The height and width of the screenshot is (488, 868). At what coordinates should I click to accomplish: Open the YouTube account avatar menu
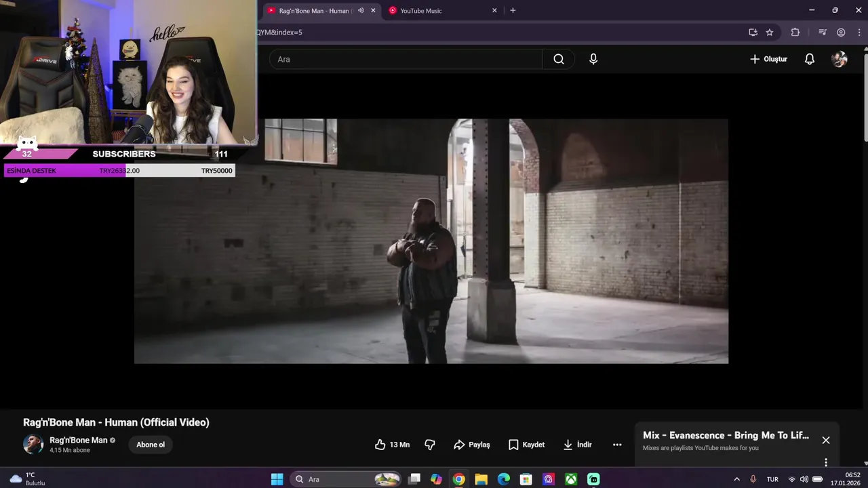[840, 59]
